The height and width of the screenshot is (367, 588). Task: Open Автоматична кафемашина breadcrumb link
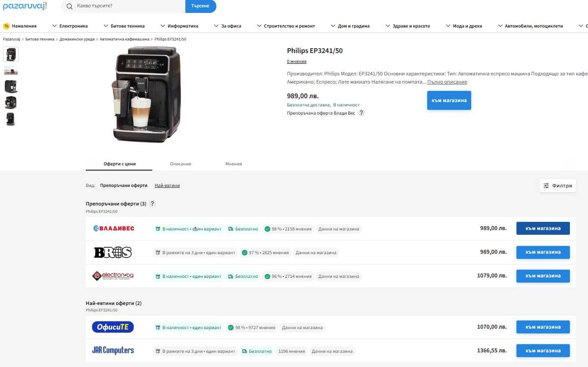pos(125,39)
